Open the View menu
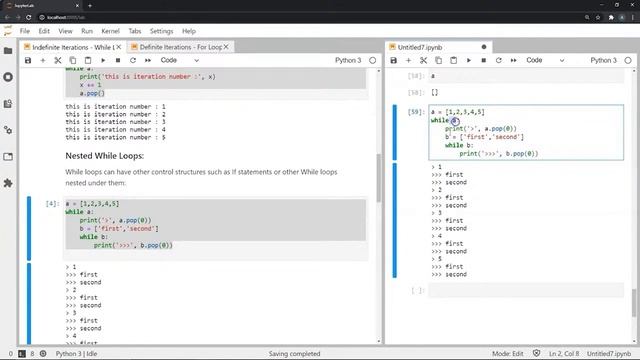The height and width of the screenshot is (360, 640). click(65, 31)
